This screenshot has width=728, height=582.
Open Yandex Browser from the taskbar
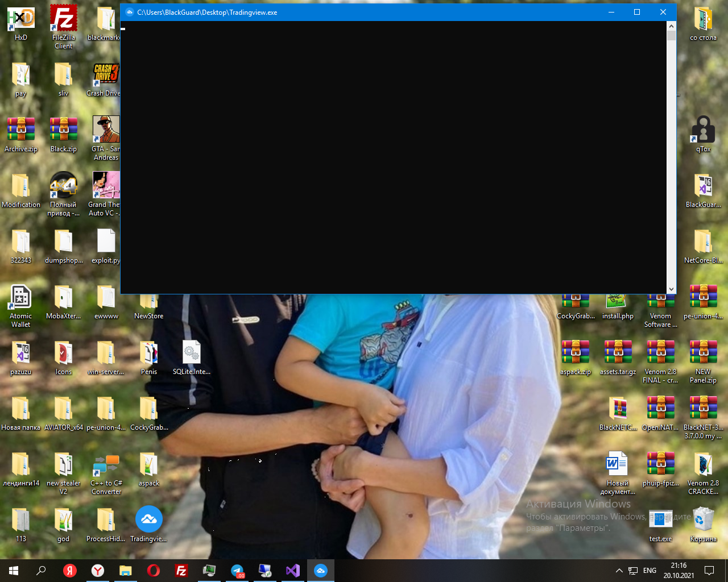[98, 571]
